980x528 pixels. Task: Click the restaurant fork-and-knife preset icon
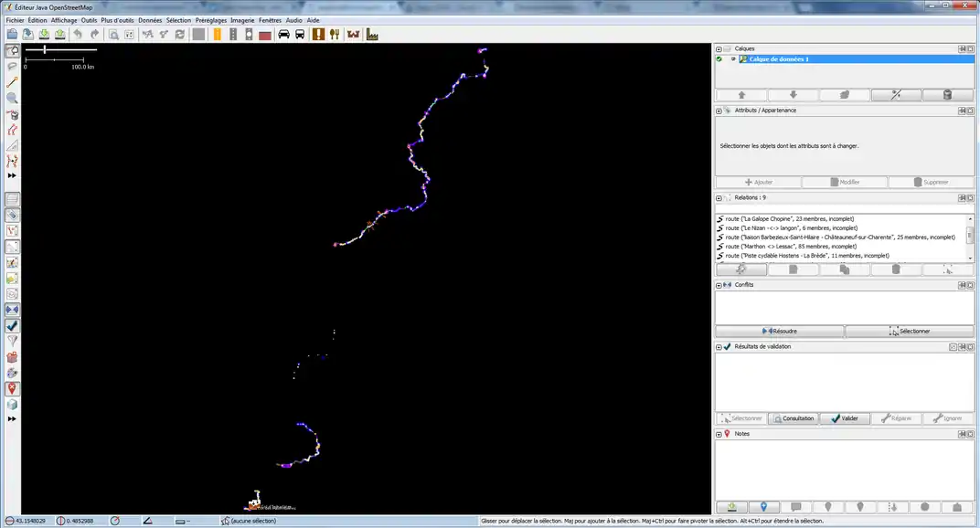pyautogui.click(x=335, y=35)
